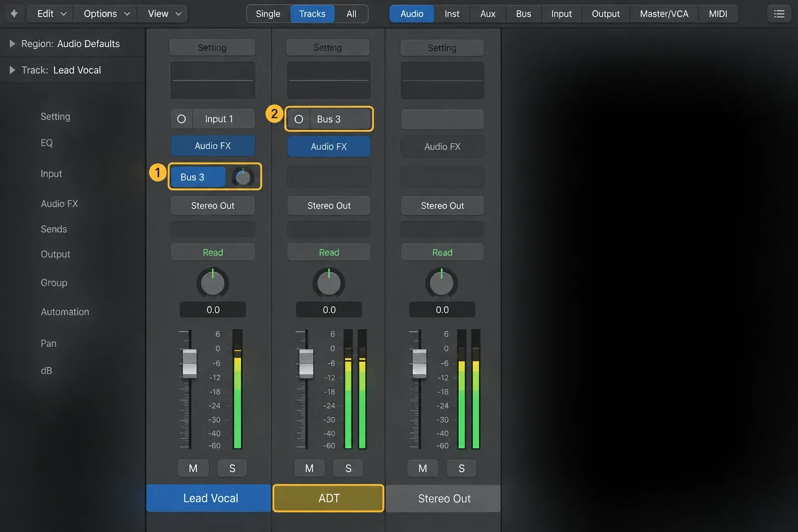The height and width of the screenshot is (532, 798).
Task: Click Stereo Out strip Setting button
Action: (x=442, y=48)
